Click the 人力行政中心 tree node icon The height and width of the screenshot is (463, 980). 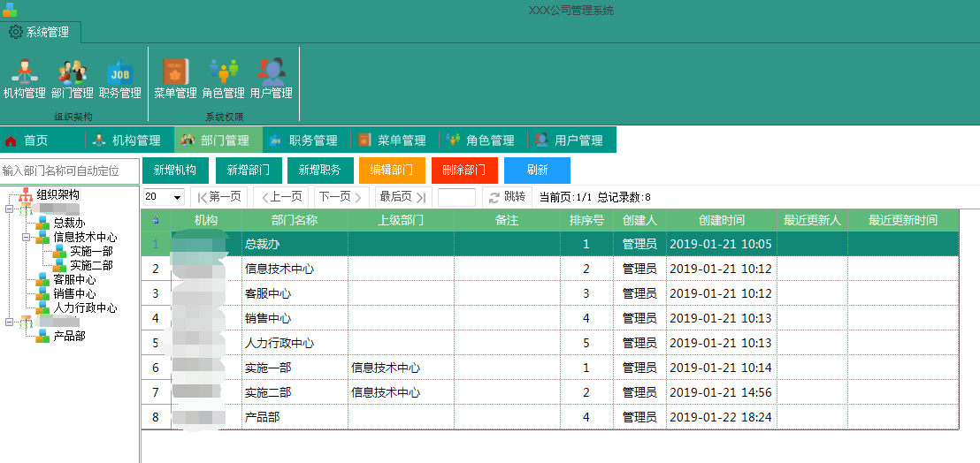[x=42, y=307]
